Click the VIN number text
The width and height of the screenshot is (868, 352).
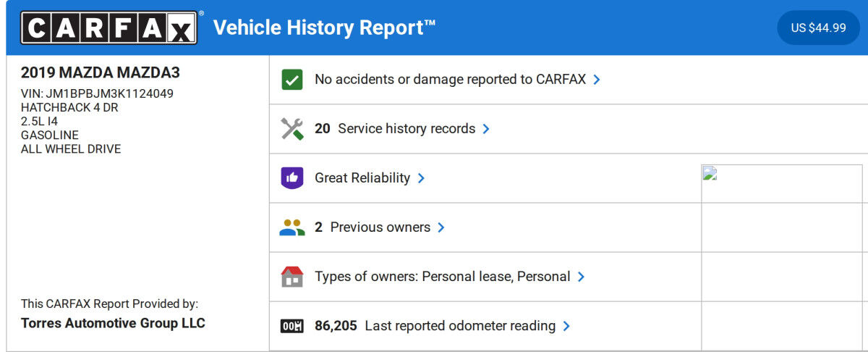click(x=109, y=94)
